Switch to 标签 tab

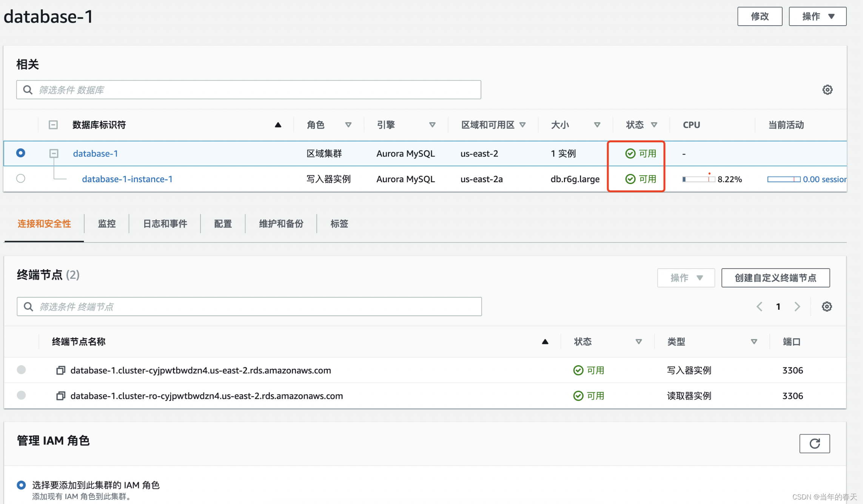(339, 224)
